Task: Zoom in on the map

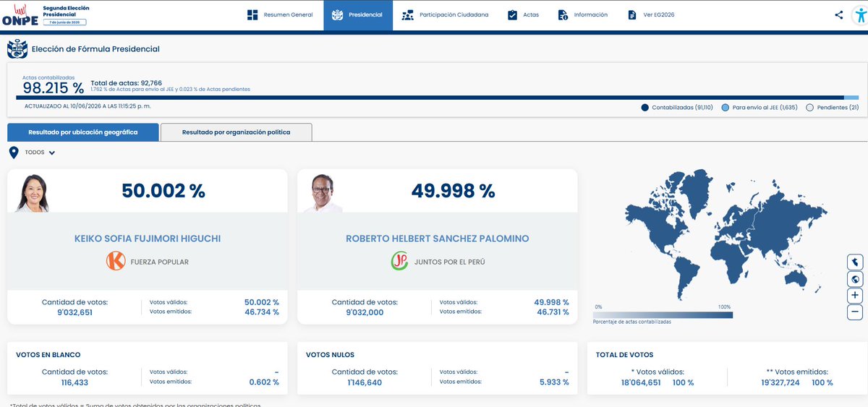Action: click(855, 296)
